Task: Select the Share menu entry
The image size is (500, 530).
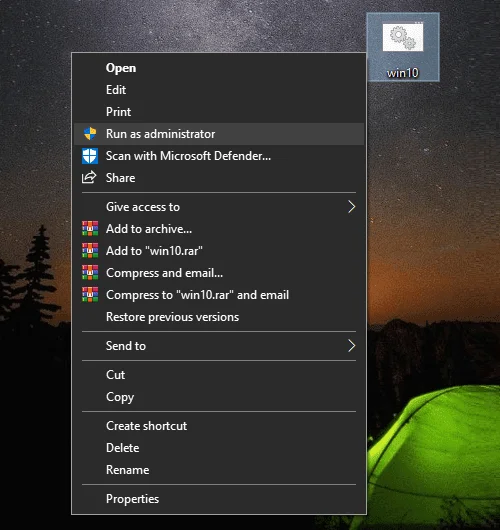Action: coord(219,178)
